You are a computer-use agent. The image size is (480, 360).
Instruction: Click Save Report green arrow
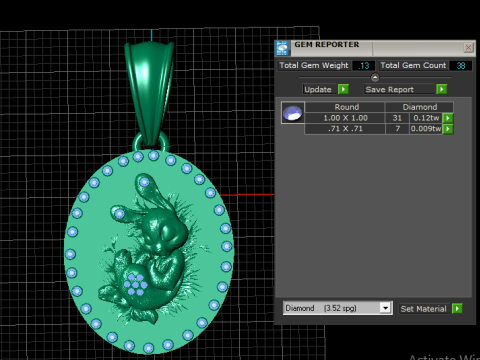(x=441, y=89)
